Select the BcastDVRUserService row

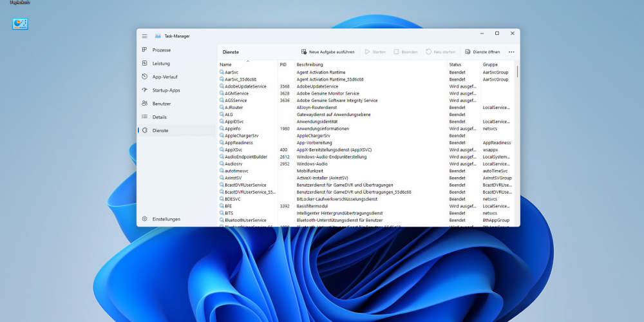pos(366,185)
